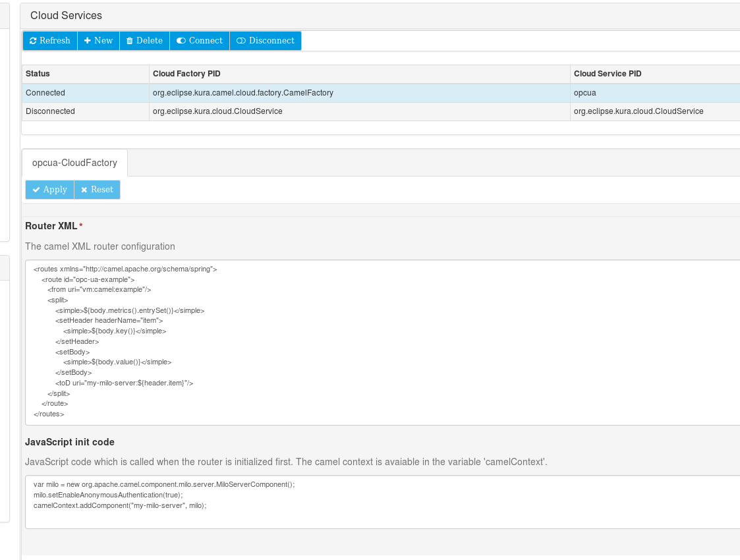The height and width of the screenshot is (560, 740).
Task: Open the opcua-CloudFactory tab
Action: click(74, 163)
